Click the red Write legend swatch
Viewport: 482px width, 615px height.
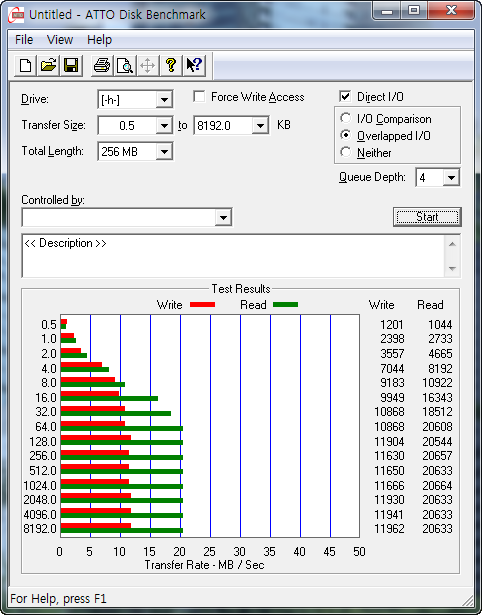[x=202, y=304]
